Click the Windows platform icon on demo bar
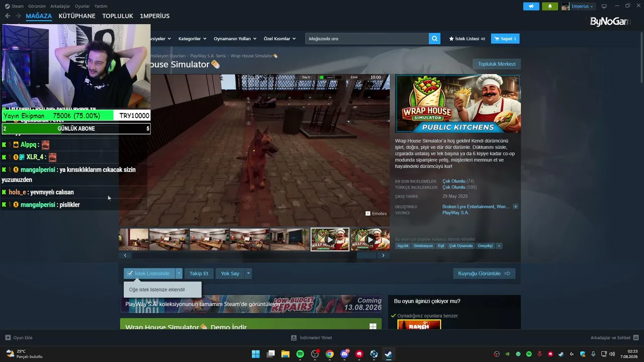The height and width of the screenshot is (362, 644). coord(373,326)
